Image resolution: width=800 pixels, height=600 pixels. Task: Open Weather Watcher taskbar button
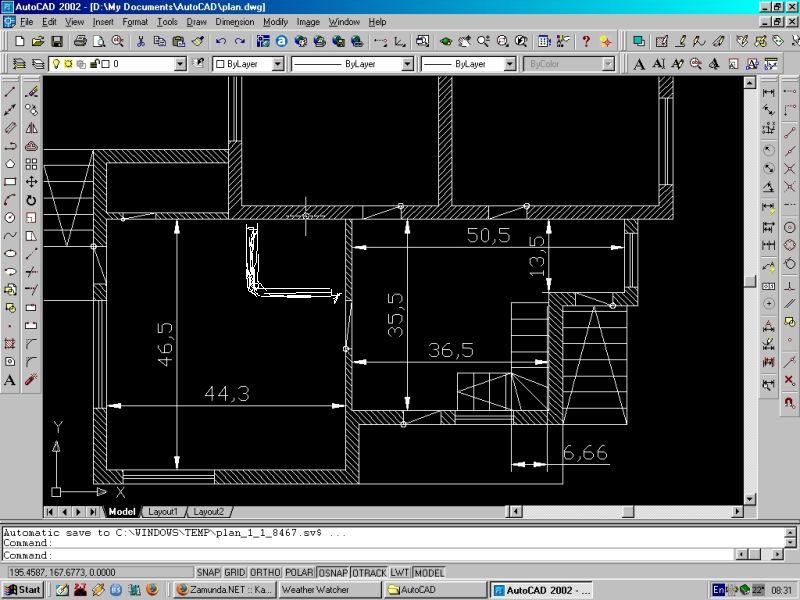pos(330,590)
